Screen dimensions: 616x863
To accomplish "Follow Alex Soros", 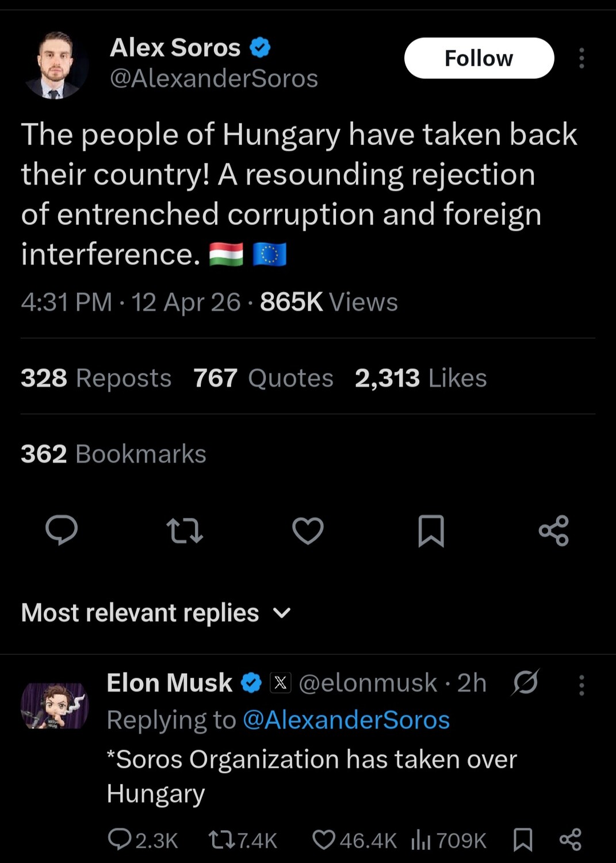I will pos(479,58).
